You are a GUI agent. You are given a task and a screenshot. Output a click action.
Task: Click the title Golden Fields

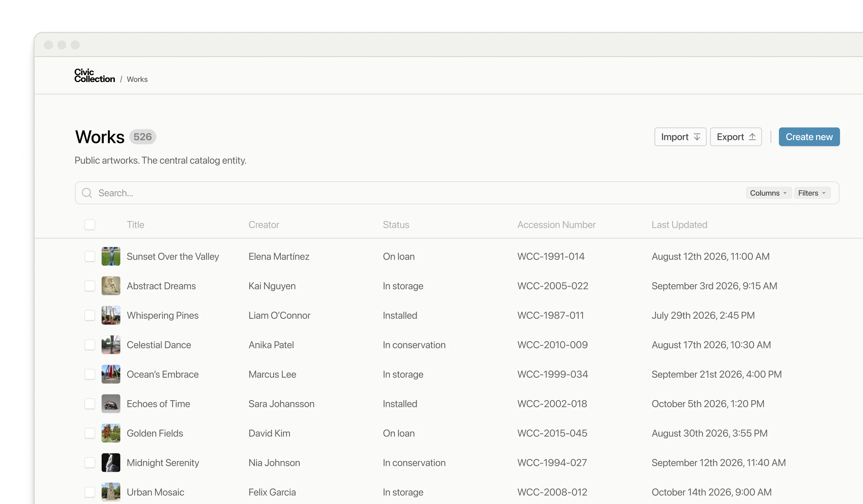click(155, 433)
